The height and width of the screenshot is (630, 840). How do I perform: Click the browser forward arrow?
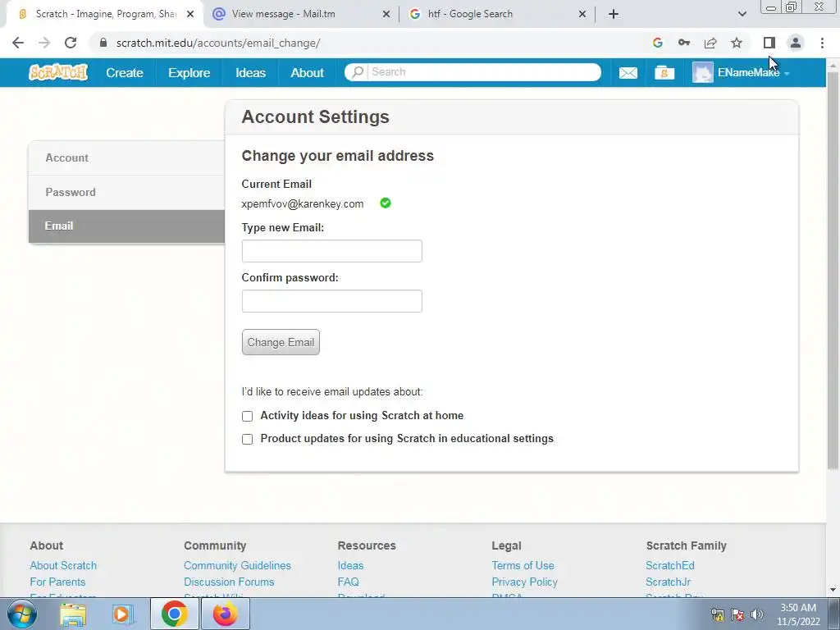tap(44, 43)
